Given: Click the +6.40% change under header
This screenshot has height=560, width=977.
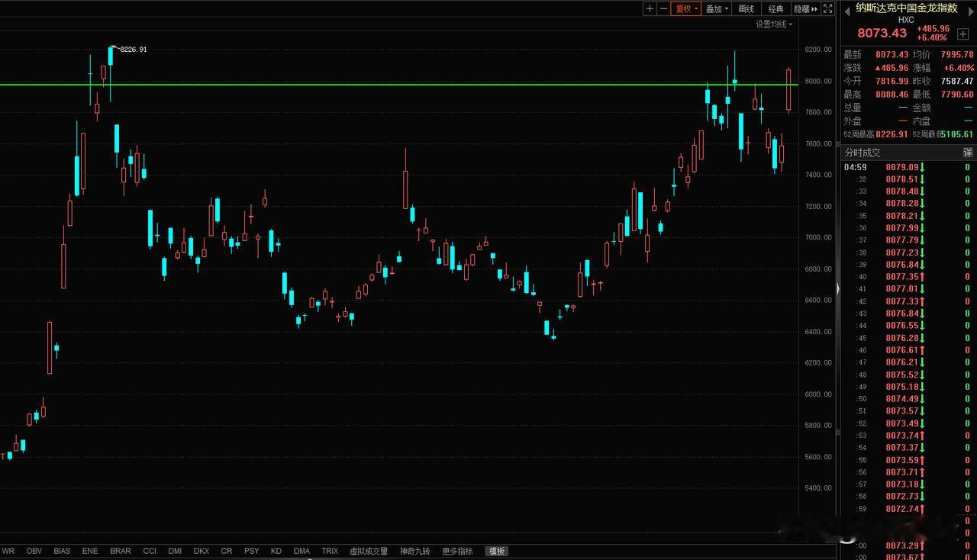Looking at the screenshot, I should [x=931, y=38].
